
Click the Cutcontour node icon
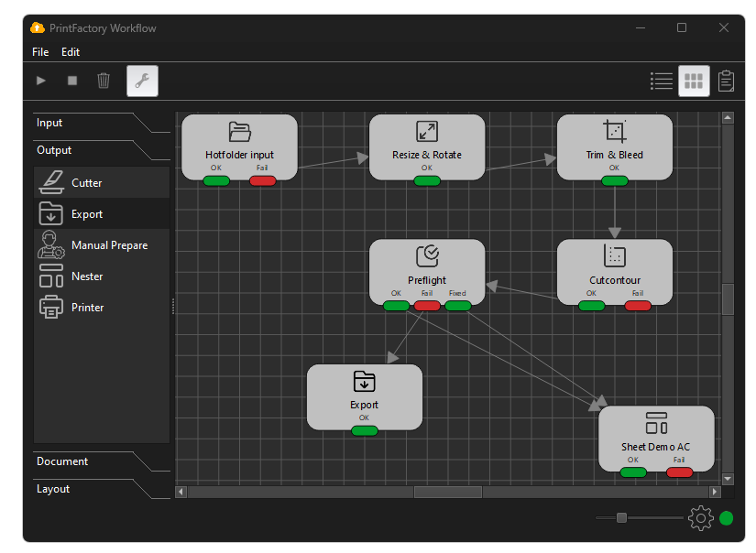(x=615, y=255)
